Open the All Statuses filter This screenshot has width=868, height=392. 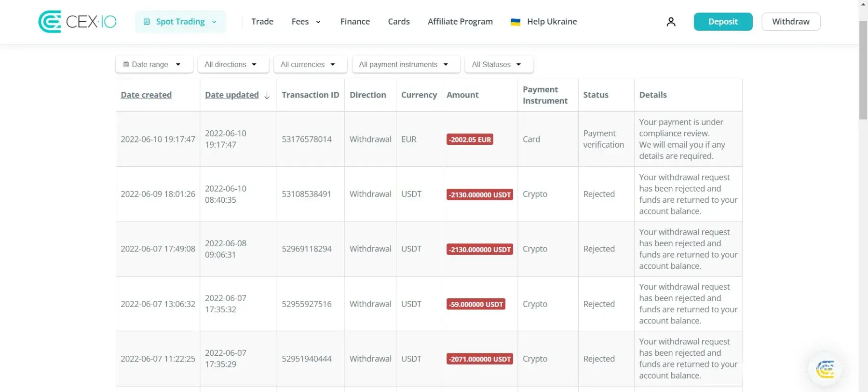click(499, 64)
